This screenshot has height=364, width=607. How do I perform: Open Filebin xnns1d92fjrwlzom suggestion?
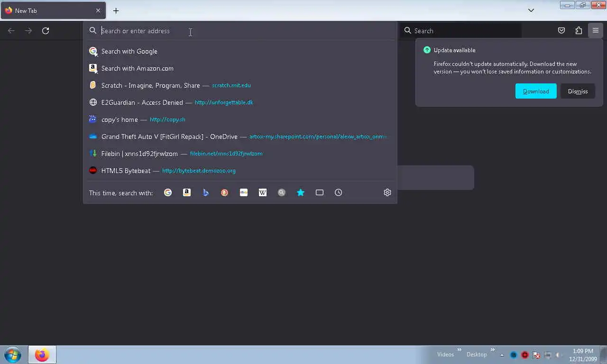240,154
